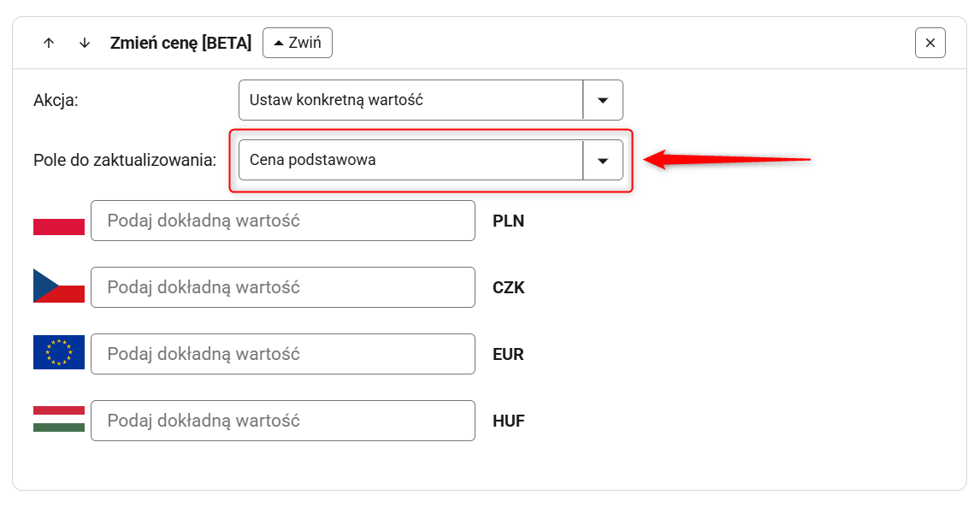The height and width of the screenshot is (507, 980).
Task: Click the 'Zmień cenę [BETA]' title
Action: point(180,43)
